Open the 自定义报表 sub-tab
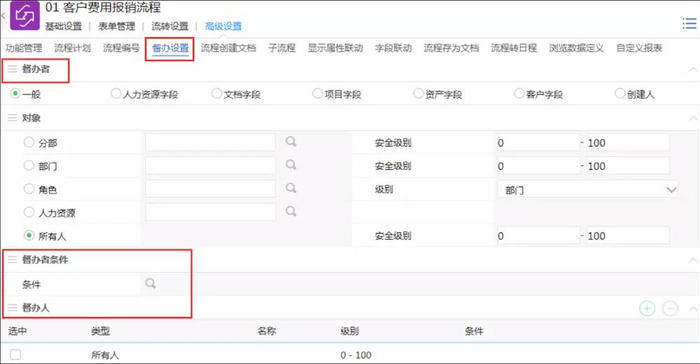700x364 pixels. pos(639,48)
